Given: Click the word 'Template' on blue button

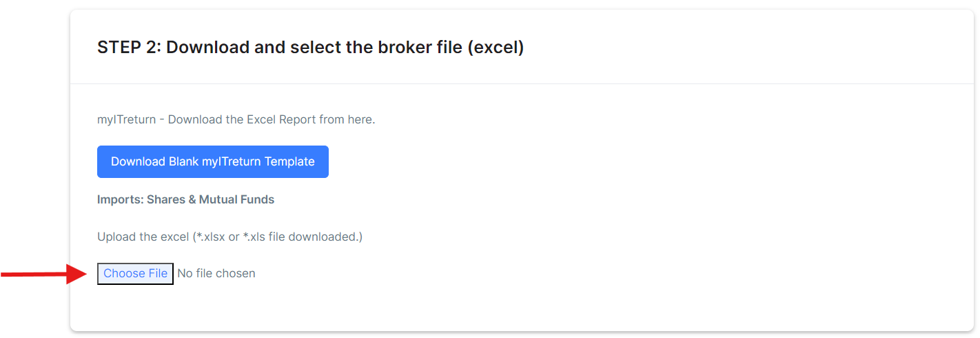Looking at the screenshot, I should [x=290, y=161].
